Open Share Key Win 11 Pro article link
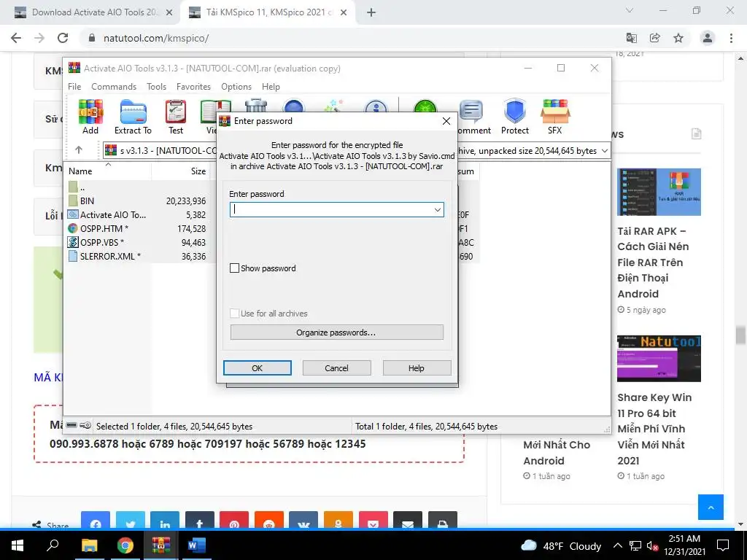 (654, 429)
